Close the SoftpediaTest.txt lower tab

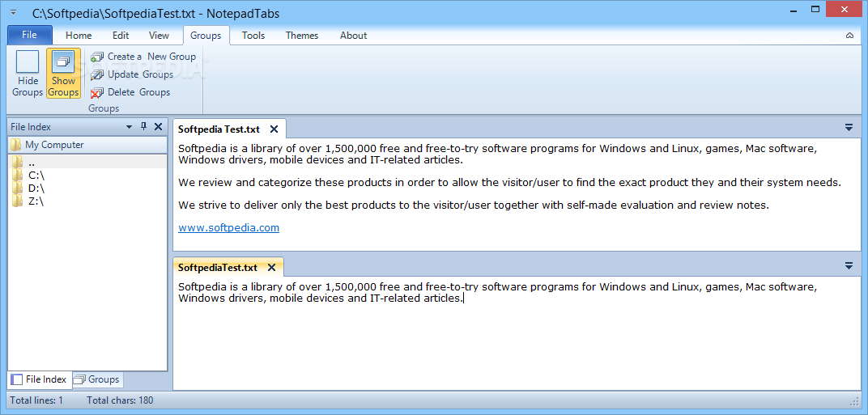tap(271, 268)
